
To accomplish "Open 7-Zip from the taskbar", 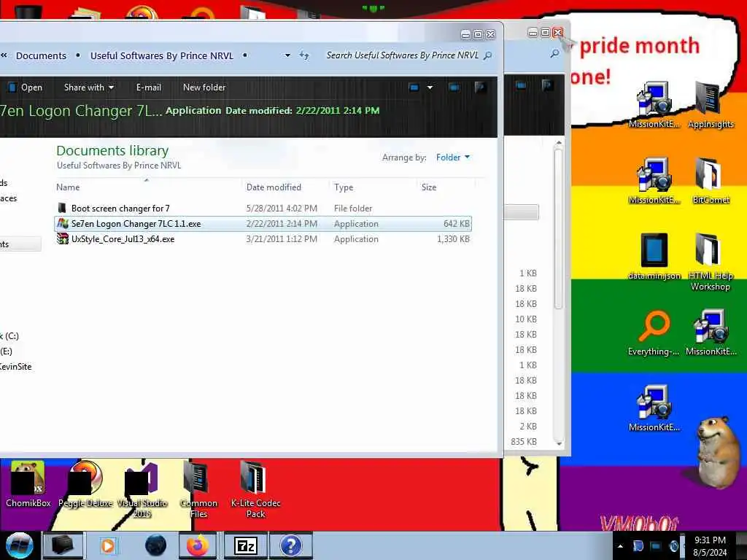I will click(246, 545).
